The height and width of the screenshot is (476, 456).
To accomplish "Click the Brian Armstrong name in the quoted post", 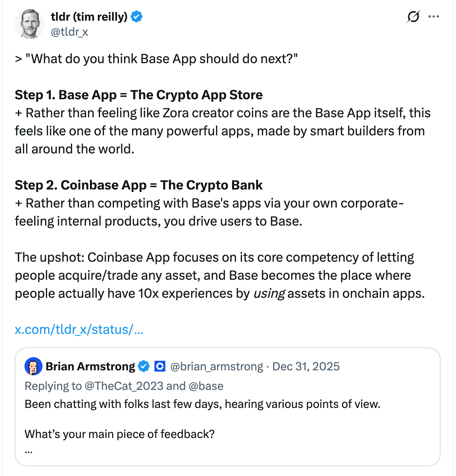I will (x=90, y=366).
